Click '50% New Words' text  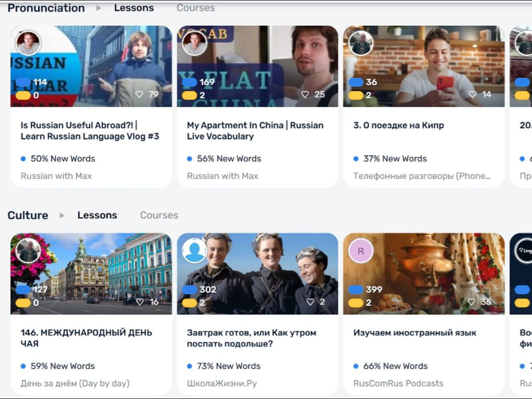tap(63, 159)
